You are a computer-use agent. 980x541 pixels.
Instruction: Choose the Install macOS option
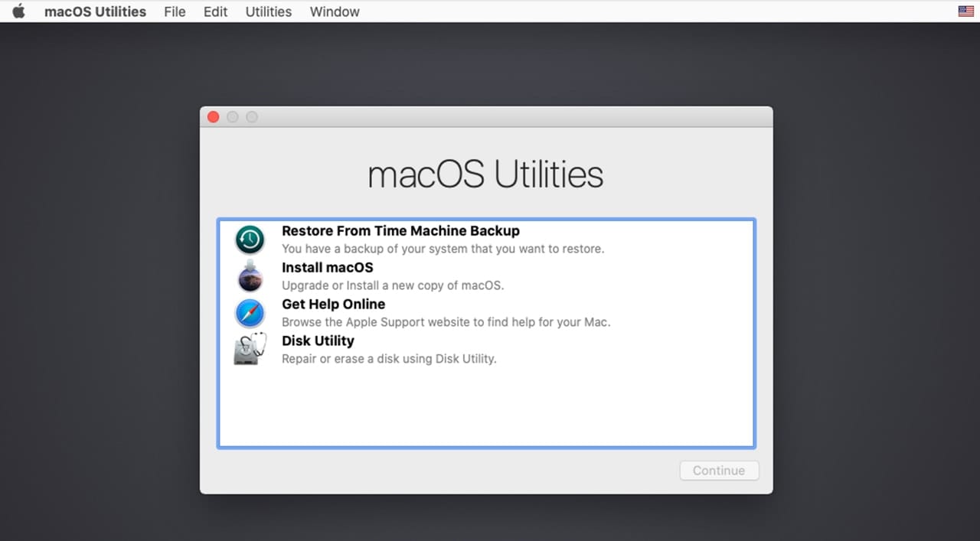[328, 267]
